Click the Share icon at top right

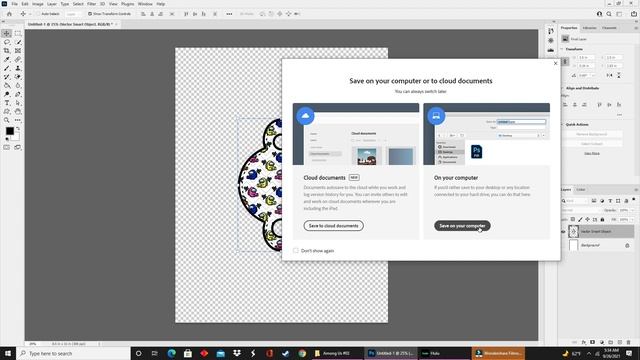(x=634, y=14)
